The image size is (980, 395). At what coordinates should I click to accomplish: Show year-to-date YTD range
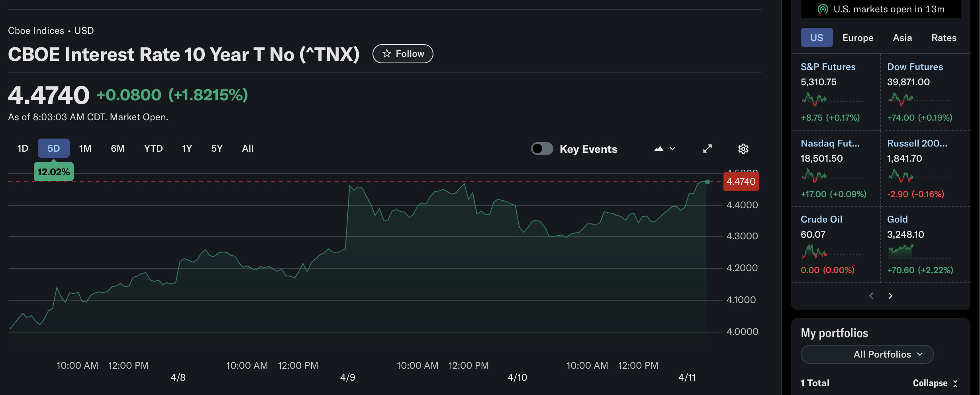153,149
